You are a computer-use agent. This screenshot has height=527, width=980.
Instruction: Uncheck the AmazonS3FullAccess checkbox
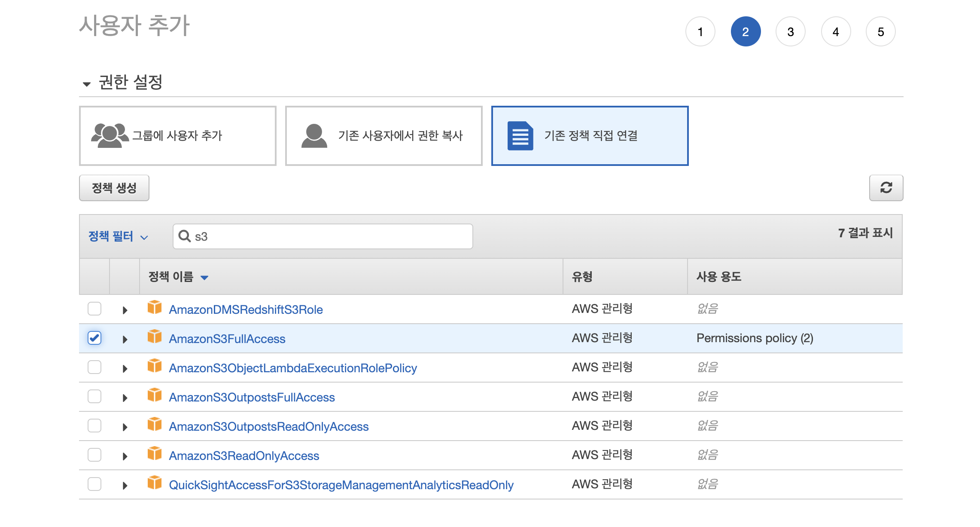[x=94, y=338]
